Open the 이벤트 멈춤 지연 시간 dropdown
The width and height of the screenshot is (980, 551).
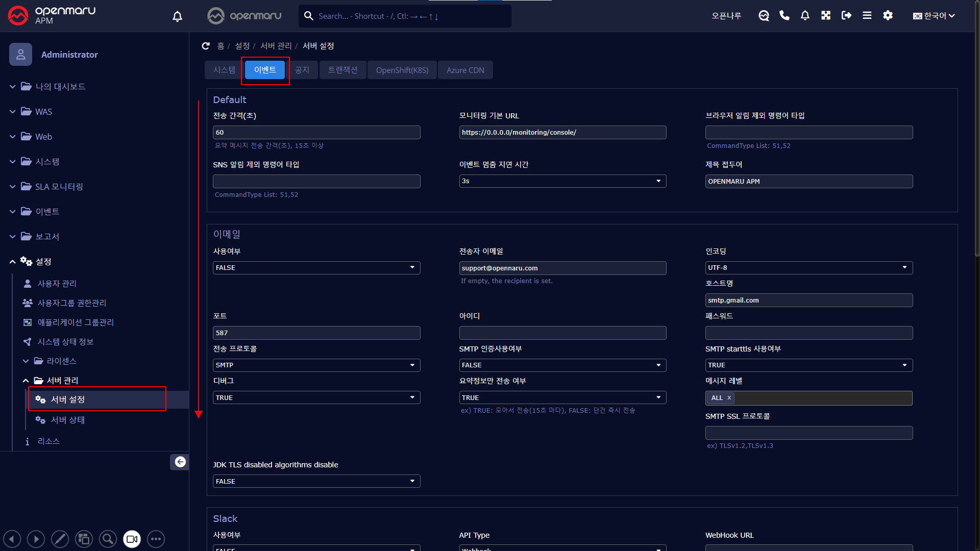(562, 181)
